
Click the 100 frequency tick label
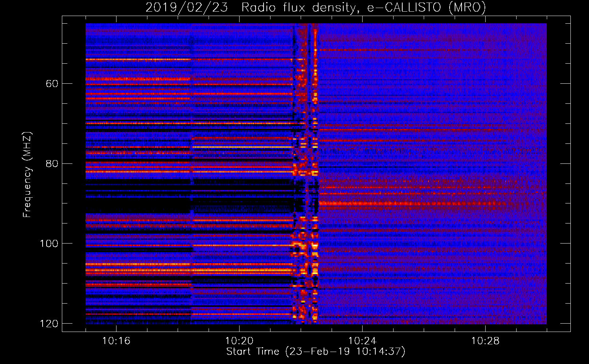[x=49, y=244]
